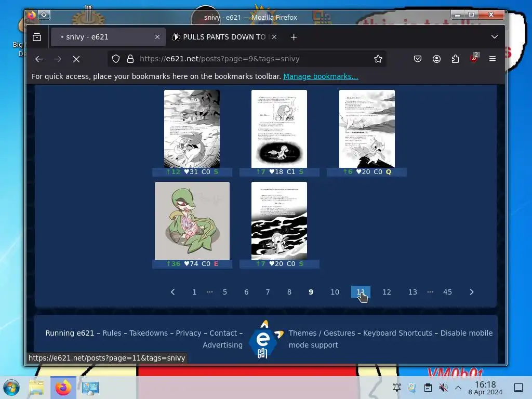Image resolution: width=532 pixels, height=399 pixels.
Task: Go to the next page arrow in pagination
Action: coord(471,292)
